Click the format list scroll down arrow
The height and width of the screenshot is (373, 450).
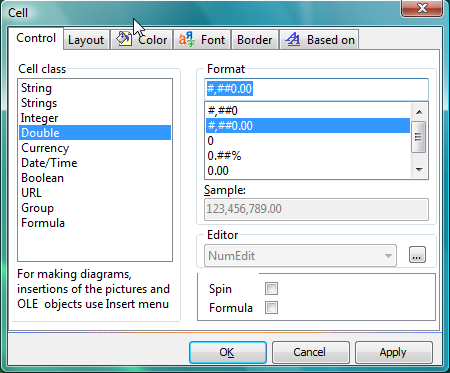tap(419, 170)
